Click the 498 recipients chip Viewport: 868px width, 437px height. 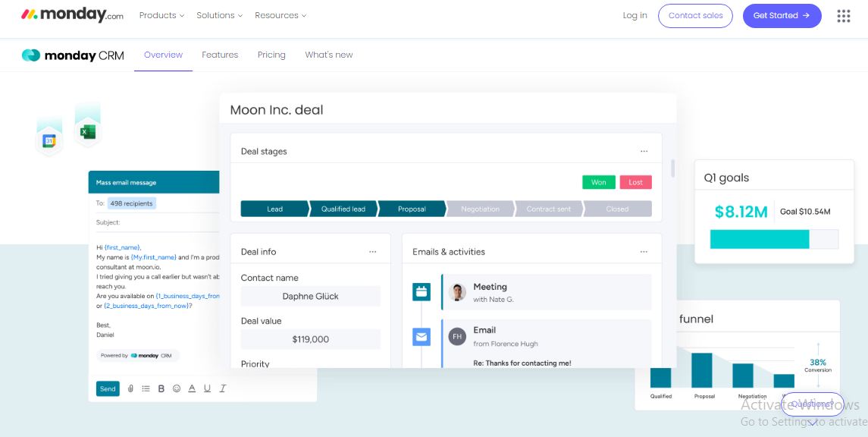pyautogui.click(x=132, y=203)
